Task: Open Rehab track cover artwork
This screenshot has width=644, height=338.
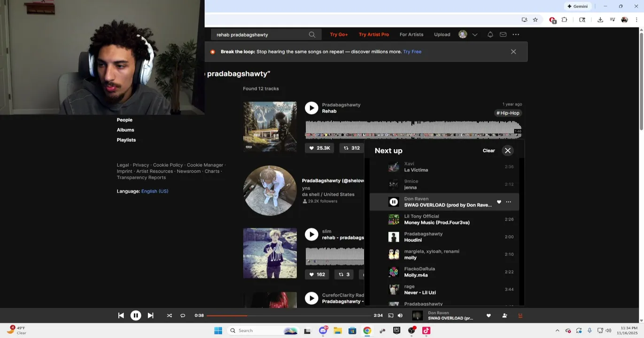Action: coord(270,127)
